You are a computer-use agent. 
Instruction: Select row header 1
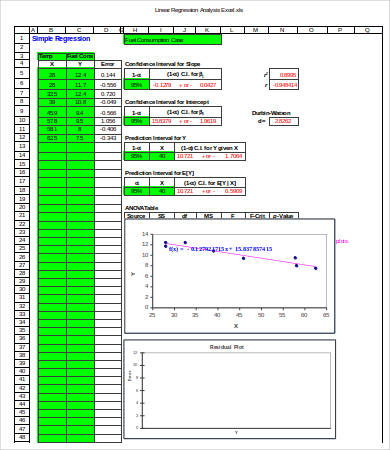pos(22,38)
